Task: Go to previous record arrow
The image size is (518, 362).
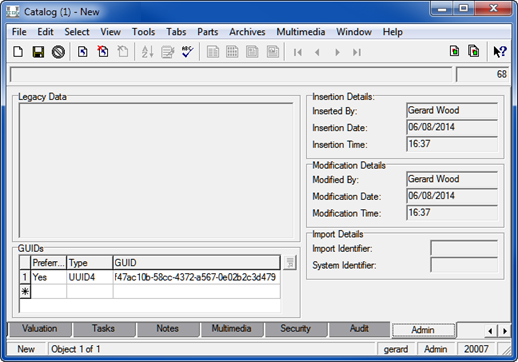Action: pyautogui.click(x=317, y=52)
